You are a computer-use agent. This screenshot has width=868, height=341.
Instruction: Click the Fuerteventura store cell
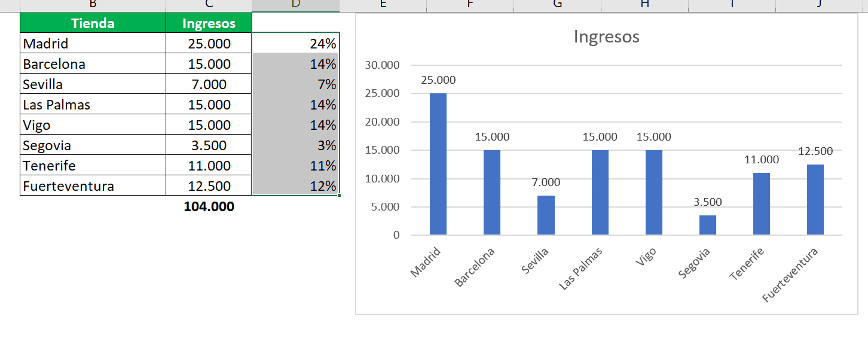pos(93,185)
